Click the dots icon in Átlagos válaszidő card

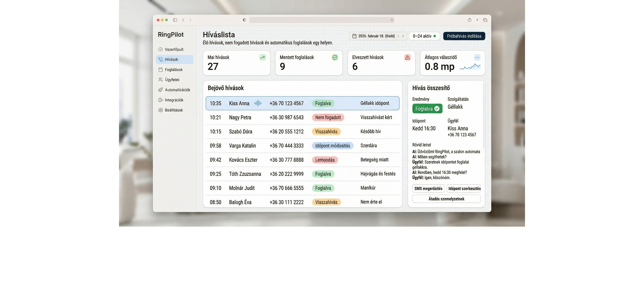point(477,57)
